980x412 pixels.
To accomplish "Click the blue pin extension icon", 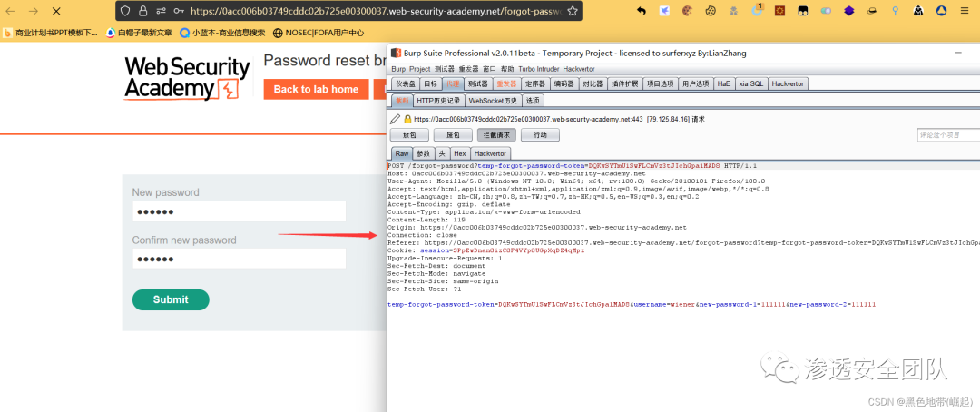I will 895,11.
